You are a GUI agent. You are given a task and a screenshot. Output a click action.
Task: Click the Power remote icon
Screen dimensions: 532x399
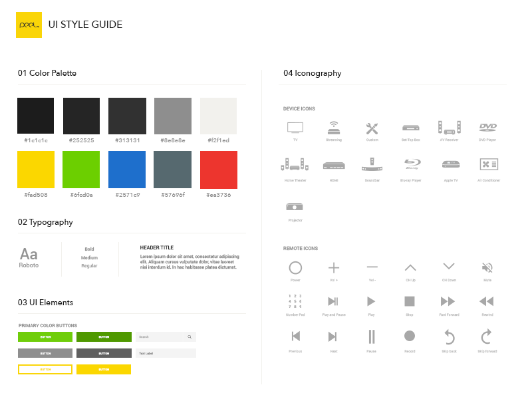coord(295,268)
